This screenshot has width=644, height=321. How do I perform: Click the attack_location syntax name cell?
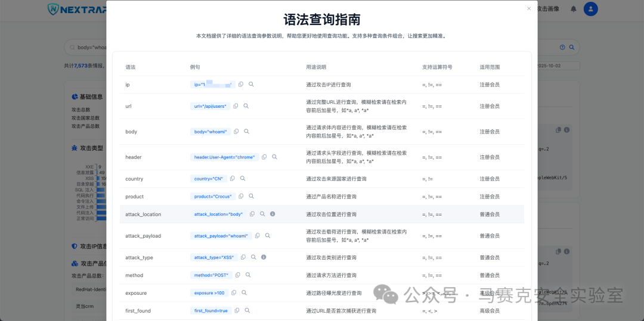143,214
